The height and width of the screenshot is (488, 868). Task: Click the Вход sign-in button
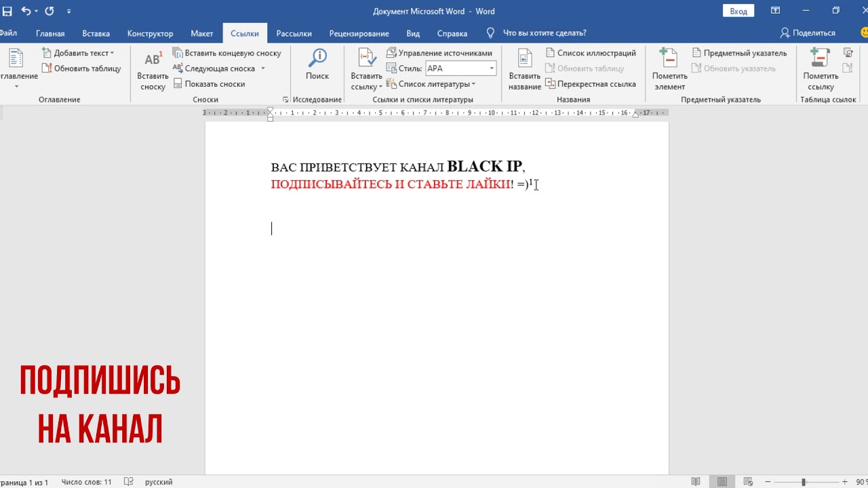[738, 11]
